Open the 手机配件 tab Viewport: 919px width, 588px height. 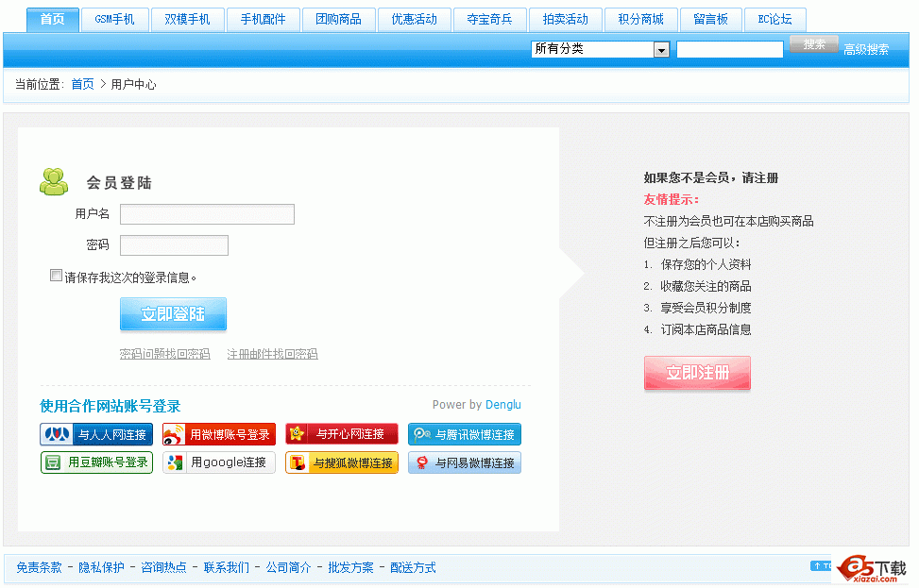[264, 19]
